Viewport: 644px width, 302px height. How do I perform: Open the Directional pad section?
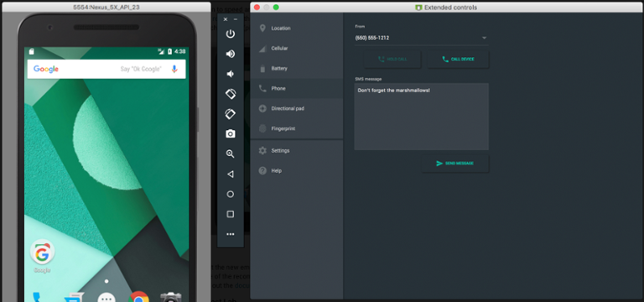click(297, 108)
